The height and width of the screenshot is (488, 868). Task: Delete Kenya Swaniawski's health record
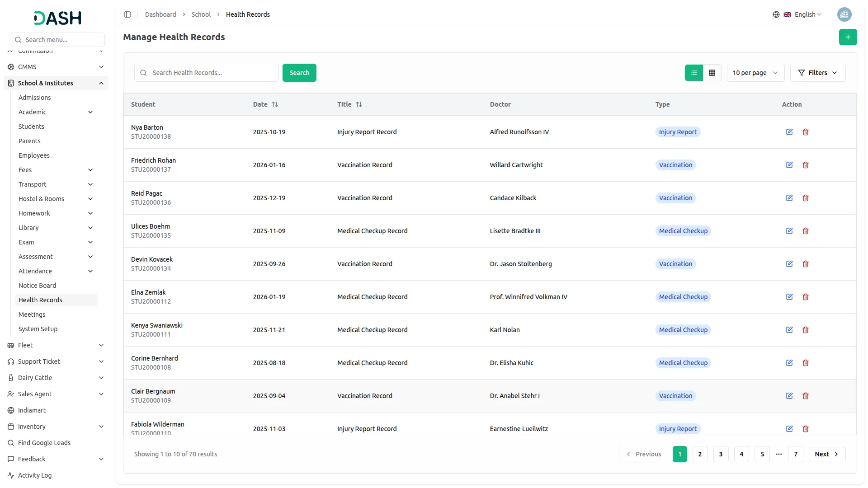[805, 330]
